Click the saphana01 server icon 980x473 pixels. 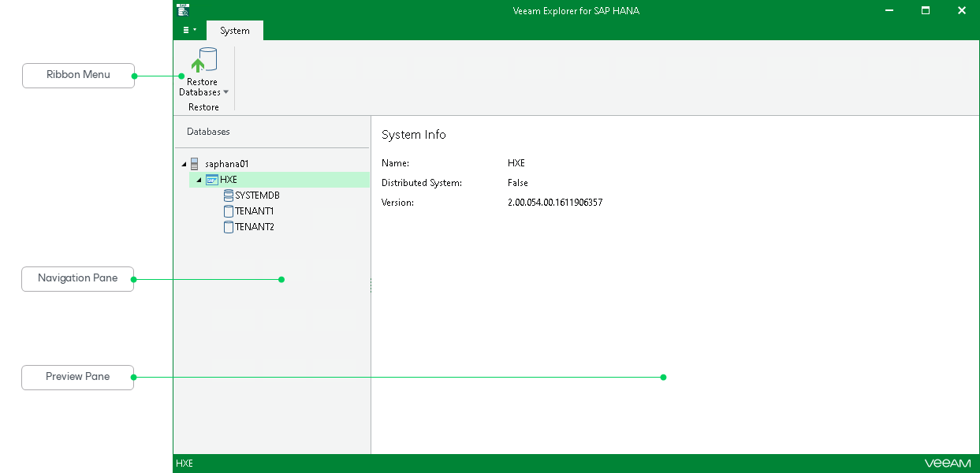coord(195,164)
